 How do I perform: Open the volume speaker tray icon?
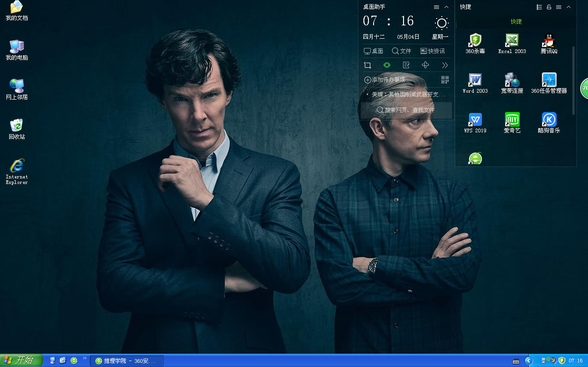pyautogui.click(x=553, y=361)
